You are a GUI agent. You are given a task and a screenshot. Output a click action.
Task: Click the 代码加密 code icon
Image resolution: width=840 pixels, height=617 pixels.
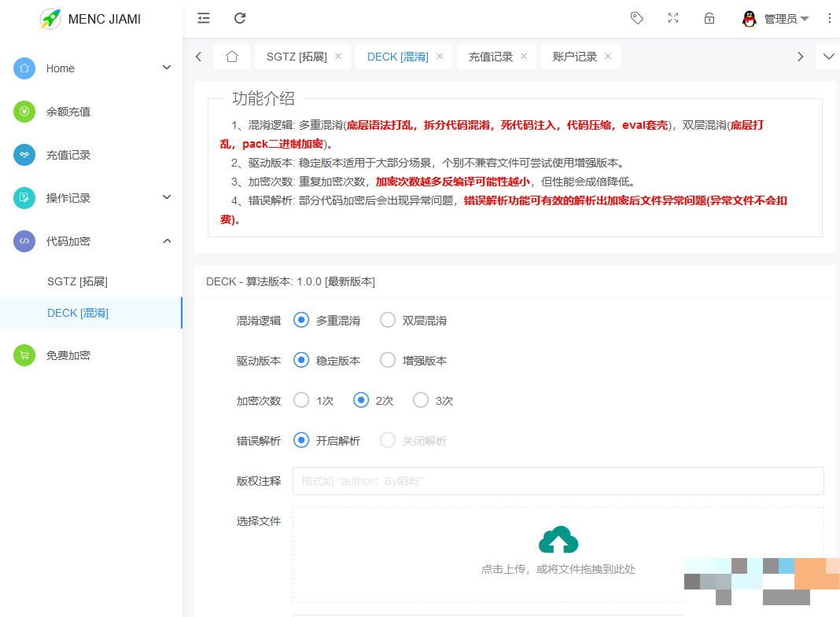tap(24, 241)
